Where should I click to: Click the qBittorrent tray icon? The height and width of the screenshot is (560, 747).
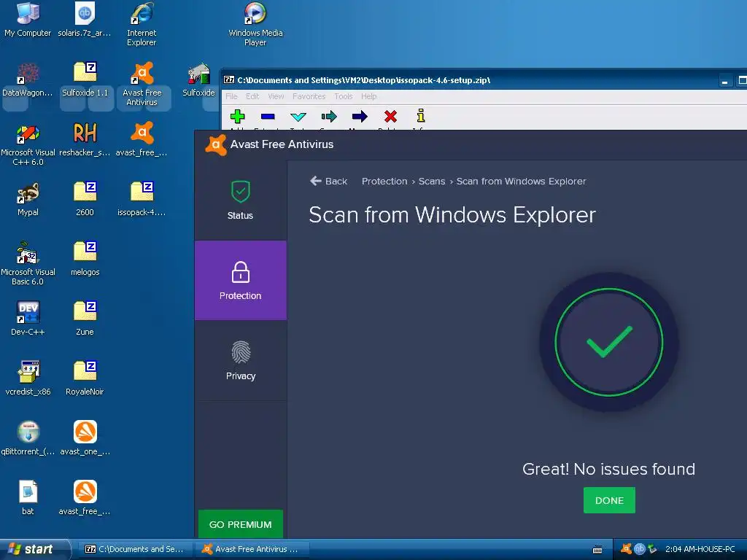click(x=639, y=549)
